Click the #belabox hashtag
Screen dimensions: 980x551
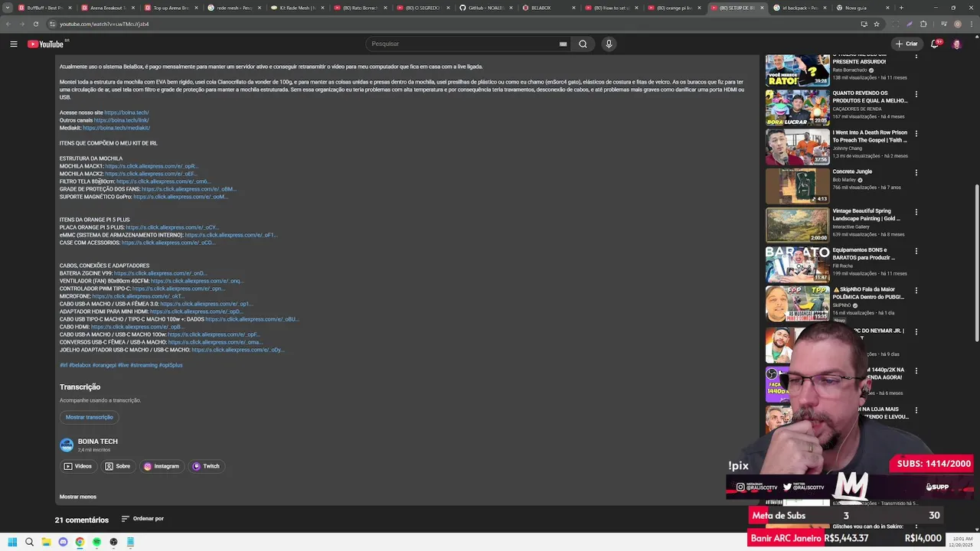point(80,365)
